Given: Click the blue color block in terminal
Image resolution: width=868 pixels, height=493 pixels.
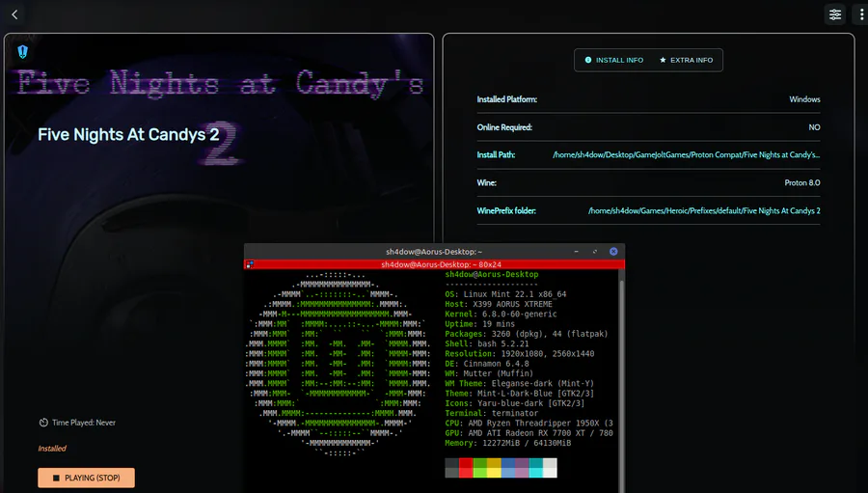Looking at the screenshot, I should (x=508, y=468).
